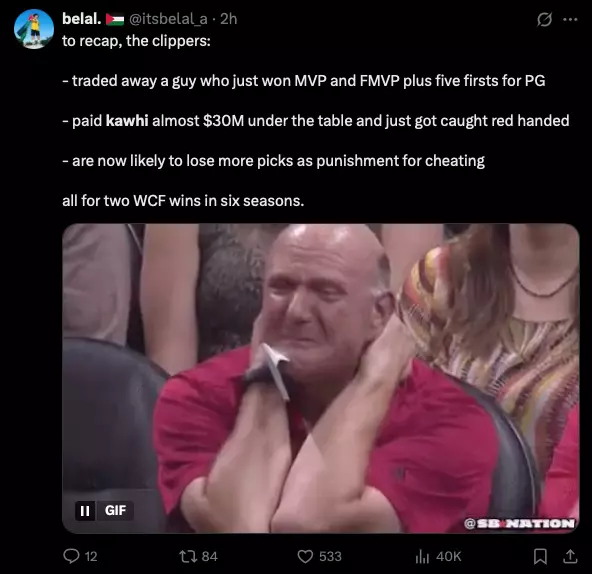Open the share upload icon
The height and width of the screenshot is (574, 592).
click(570, 556)
